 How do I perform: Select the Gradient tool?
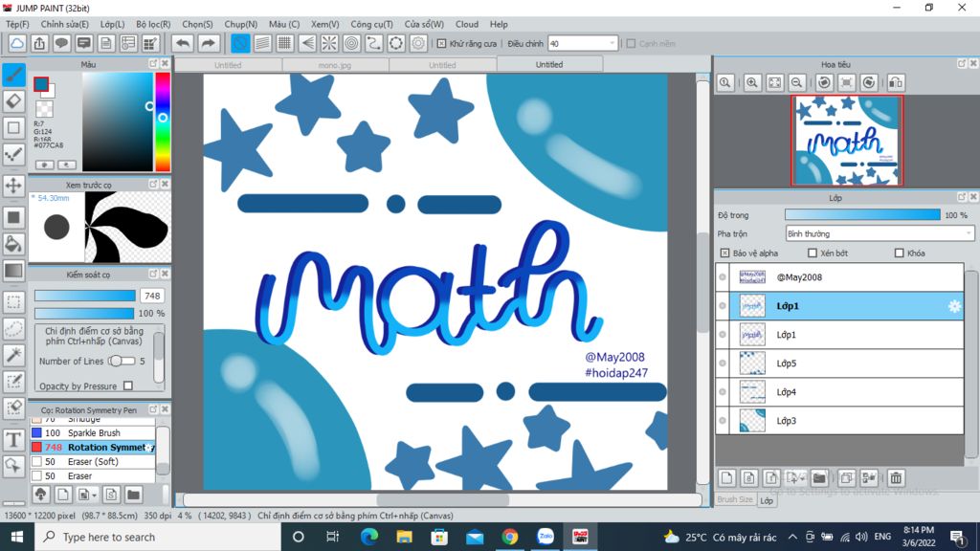click(13, 271)
